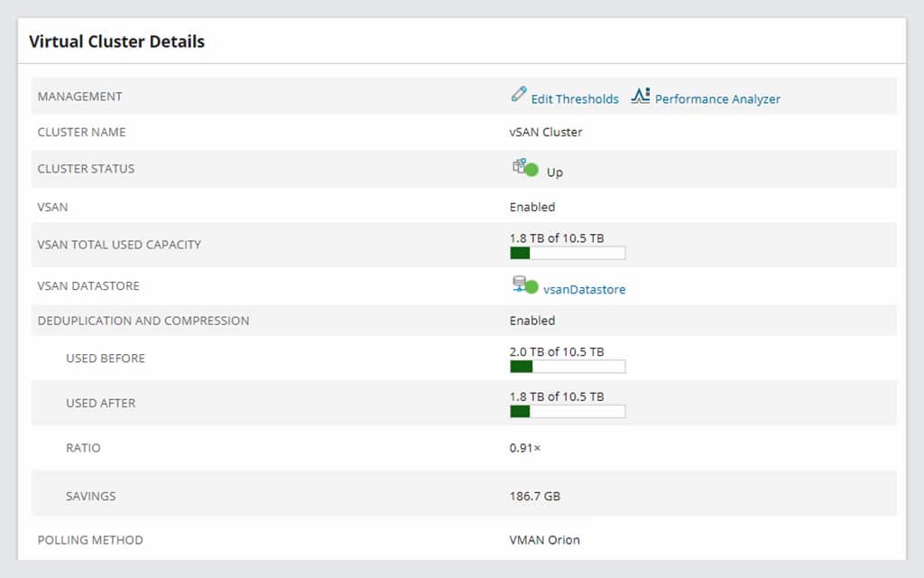Expand the Deduplication and Compression section
This screenshot has width=924, height=578.
(x=143, y=321)
